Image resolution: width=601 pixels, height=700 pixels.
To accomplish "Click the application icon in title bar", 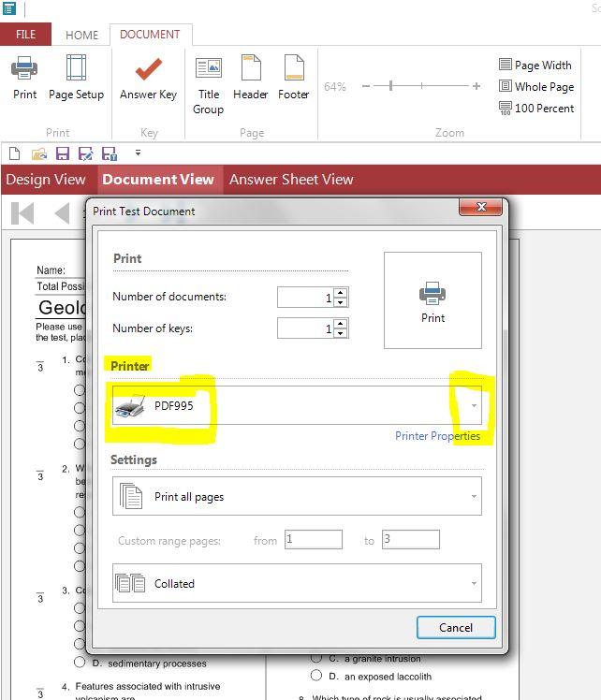I will [9, 8].
